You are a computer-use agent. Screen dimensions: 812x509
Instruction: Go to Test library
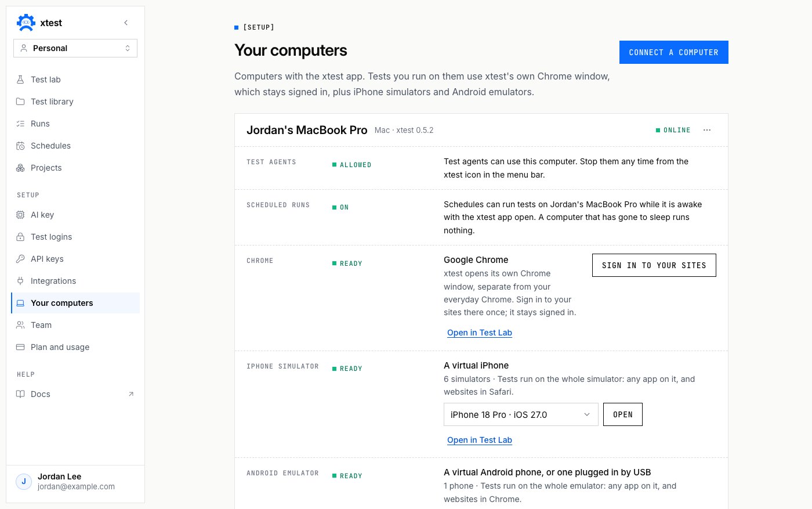click(x=75, y=102)
